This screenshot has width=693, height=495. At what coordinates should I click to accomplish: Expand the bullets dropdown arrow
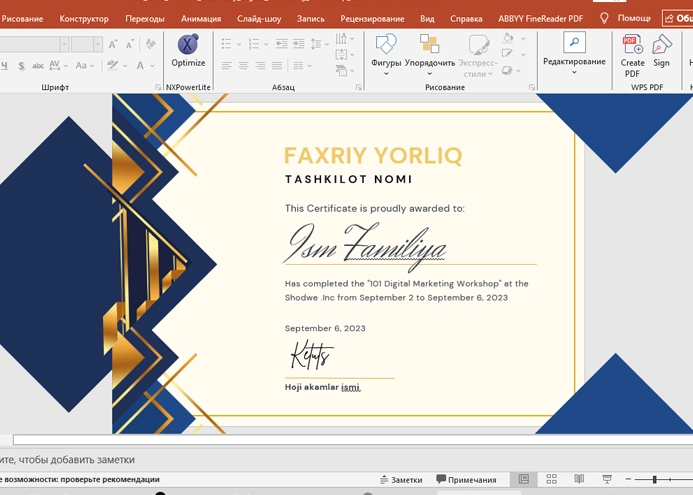pyautogui.click(x=239, y=44)
